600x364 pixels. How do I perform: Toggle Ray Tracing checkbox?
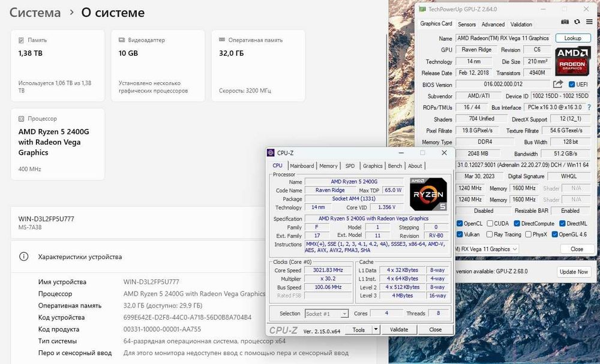490,234
